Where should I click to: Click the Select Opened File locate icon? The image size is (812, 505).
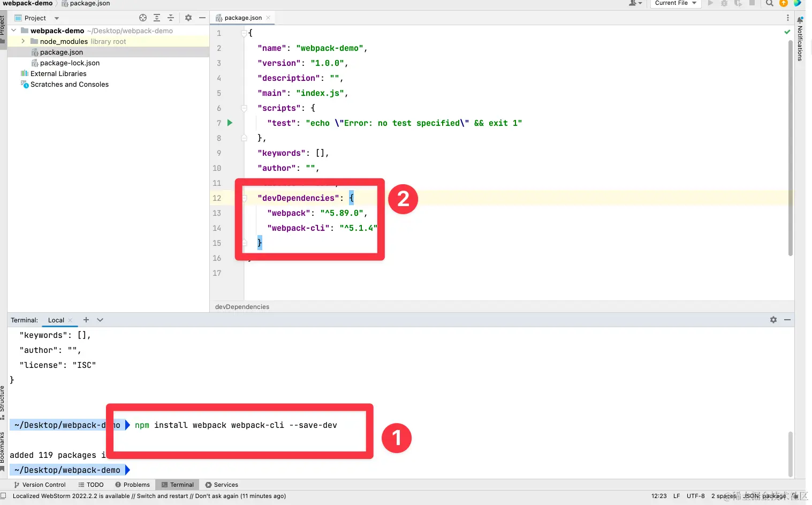(x=143, y=18)
